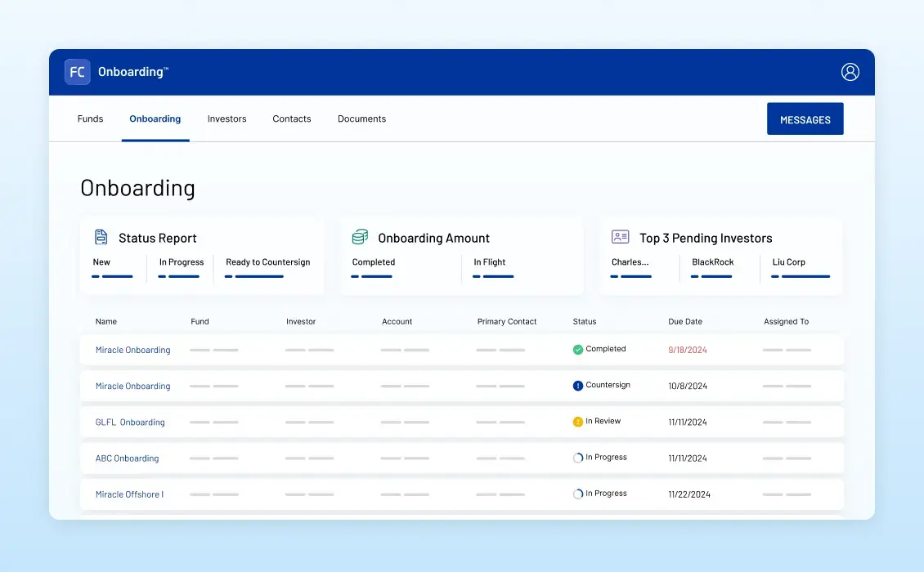Open the GLFL Onboarding link
Viewport: 924px width, 572px height.
click(130, 422)
